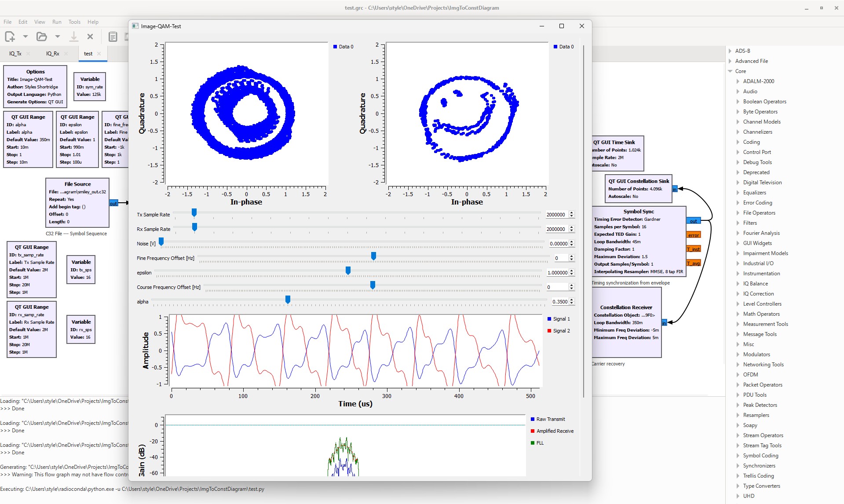Switch to the IQ_Tx flowgraph tab
Screen dimensions: 844x504
[x=15, y=54]
